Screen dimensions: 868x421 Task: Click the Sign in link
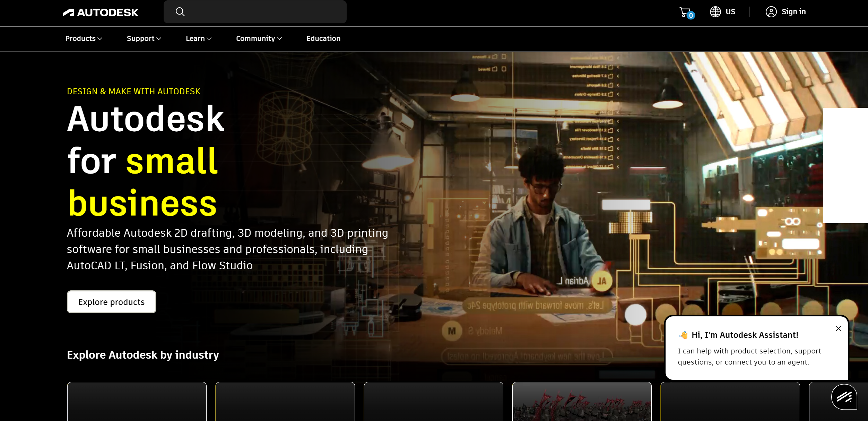(x=793, y=12)
